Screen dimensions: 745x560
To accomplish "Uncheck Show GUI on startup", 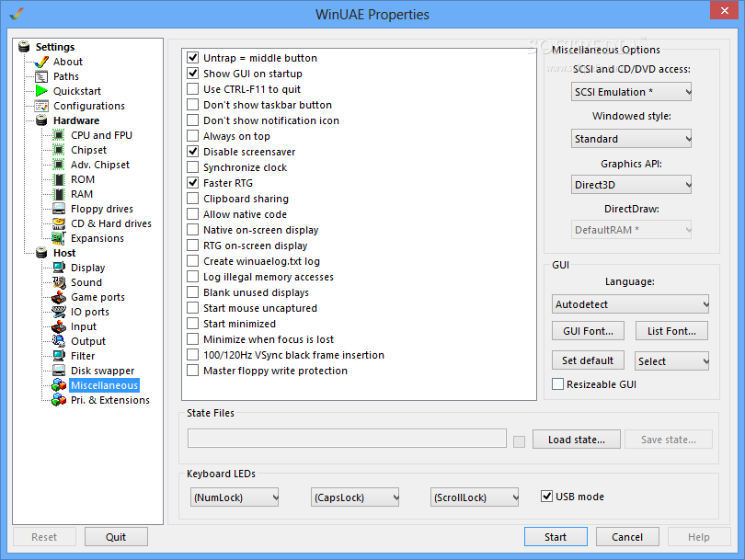I will [192, 74].
